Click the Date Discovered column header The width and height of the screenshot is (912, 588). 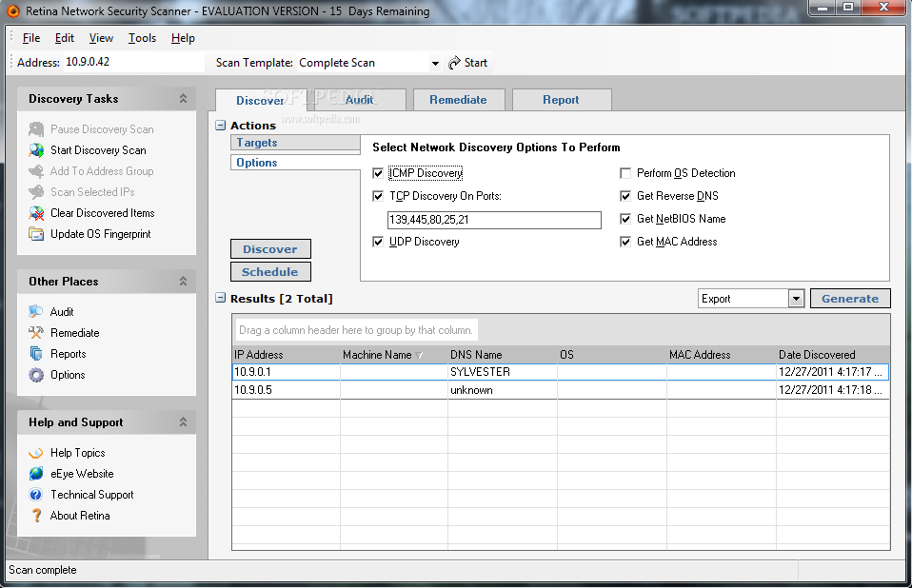point(833,355)
